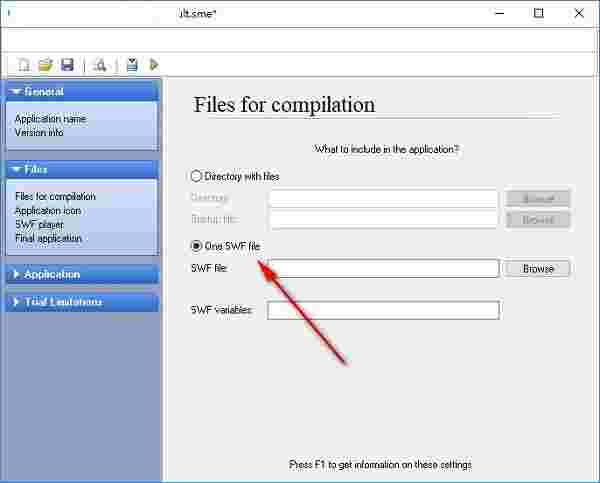Open the Version info page
Screen dimensions: 600x483
[39, 133]
